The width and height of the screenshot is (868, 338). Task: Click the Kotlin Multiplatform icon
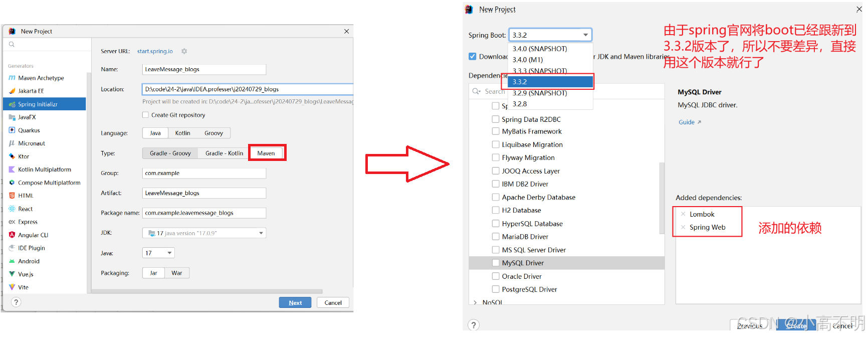tap(12, 170)
